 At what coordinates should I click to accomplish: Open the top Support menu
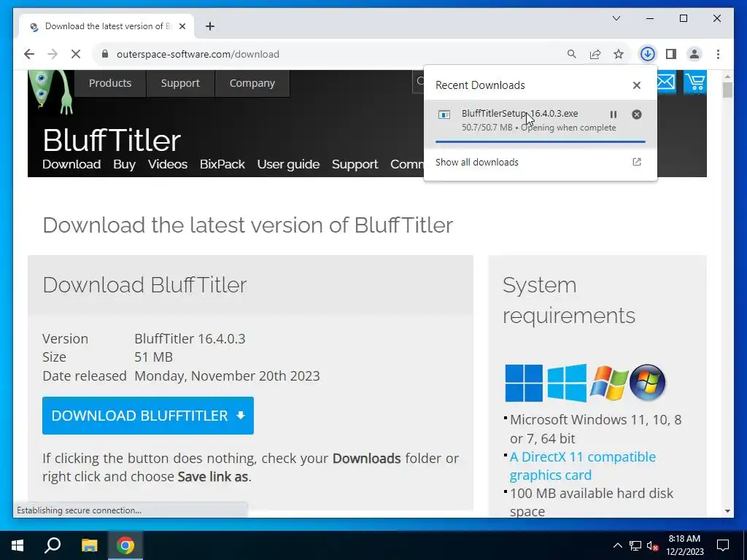click(x=180, y=83)
